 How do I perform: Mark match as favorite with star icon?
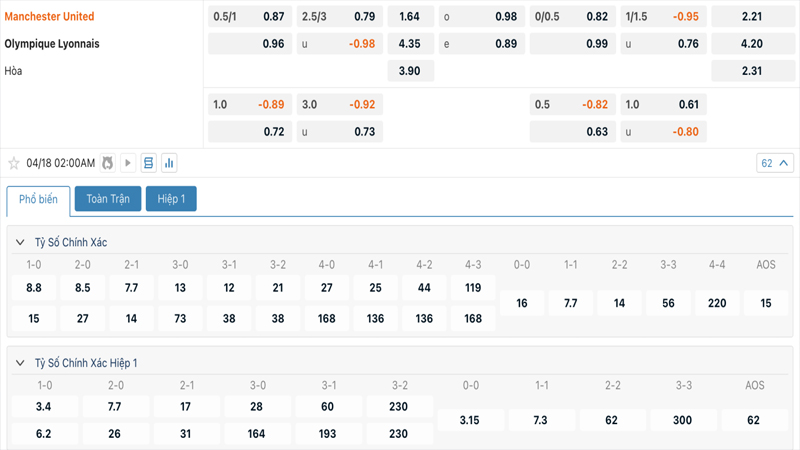[14, 163]
